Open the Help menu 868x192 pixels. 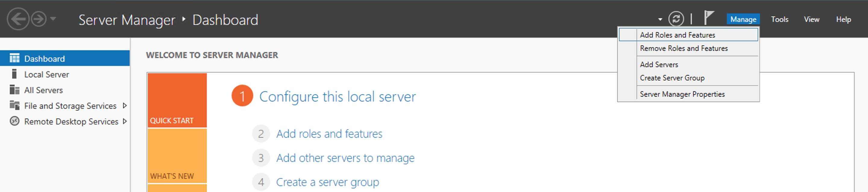[843, 19]
